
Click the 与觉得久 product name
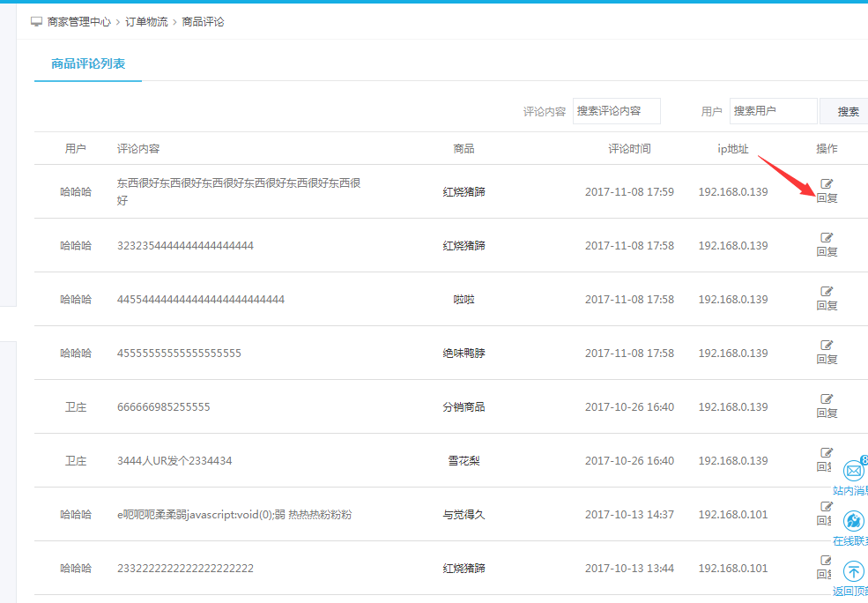(x=464, y=514)
